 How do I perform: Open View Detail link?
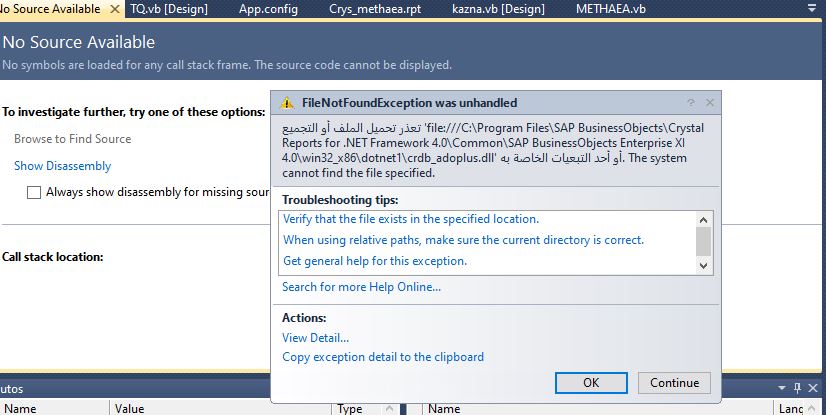pos(315,338)
